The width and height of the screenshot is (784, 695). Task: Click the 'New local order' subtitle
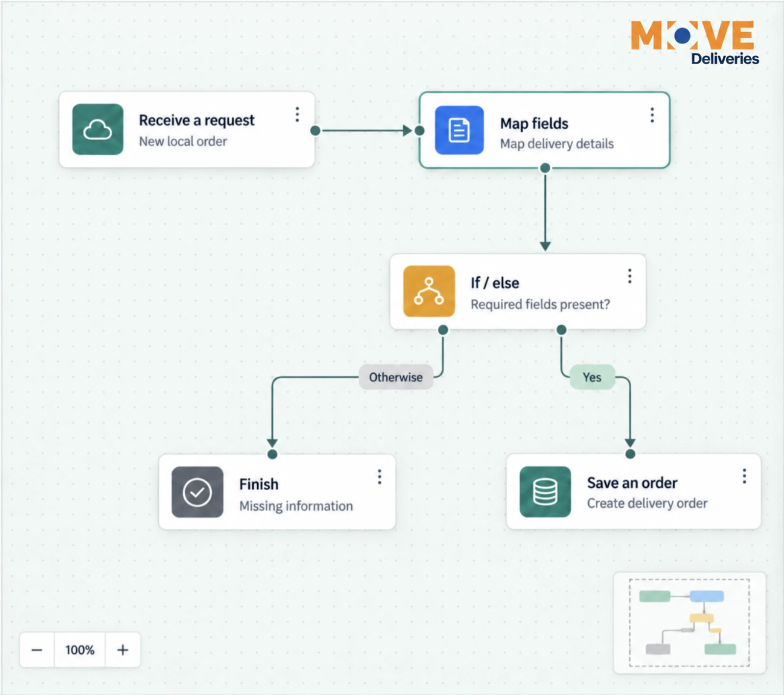183,142
